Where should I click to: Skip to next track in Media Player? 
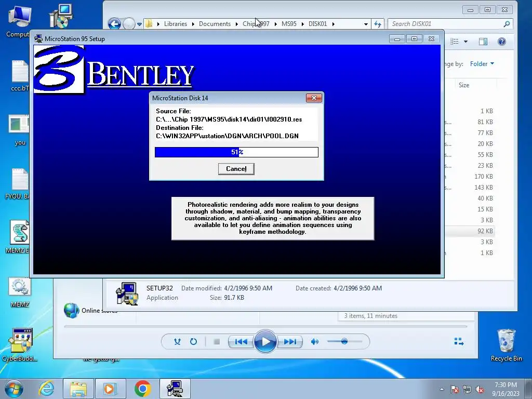pyautogui.click(x=289, y=342)
